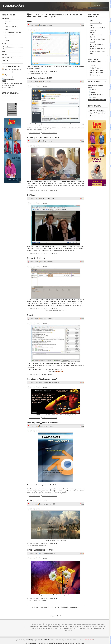Print icon for the SMPlayer article
Image resolution: width=111 pixels, height=644 pixels.
point(83,199)
